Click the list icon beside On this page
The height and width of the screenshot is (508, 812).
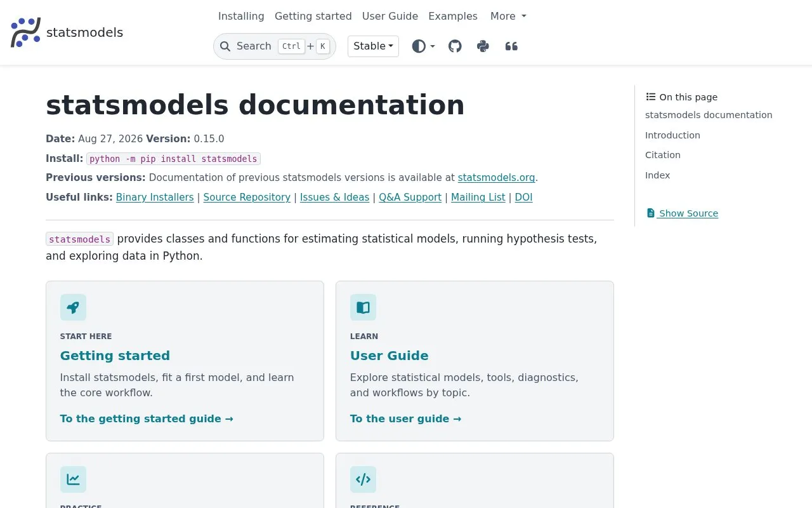point(651,97)
